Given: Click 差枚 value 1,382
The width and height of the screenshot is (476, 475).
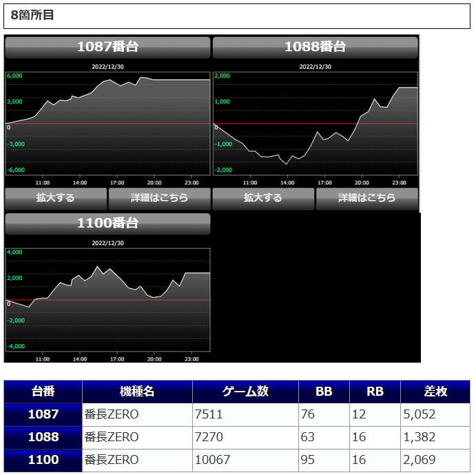Looking at the screenshot, I should click(x=420, y=437).
